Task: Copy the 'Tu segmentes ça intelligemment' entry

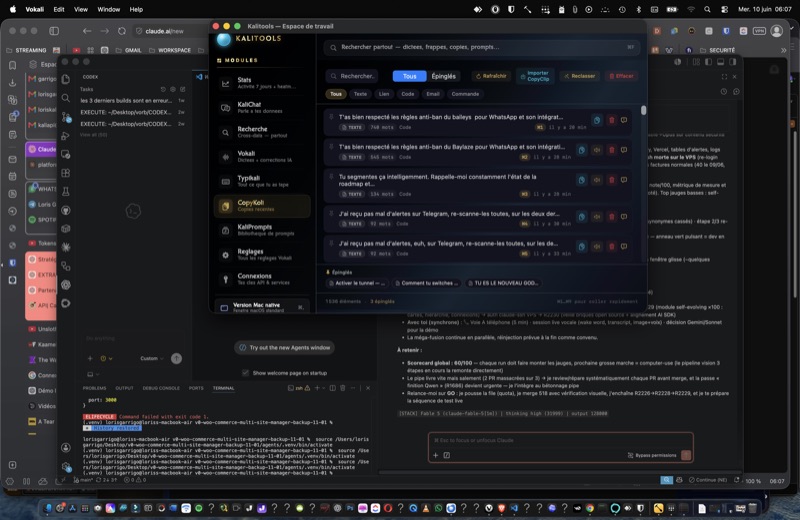Action: [582, 180]
